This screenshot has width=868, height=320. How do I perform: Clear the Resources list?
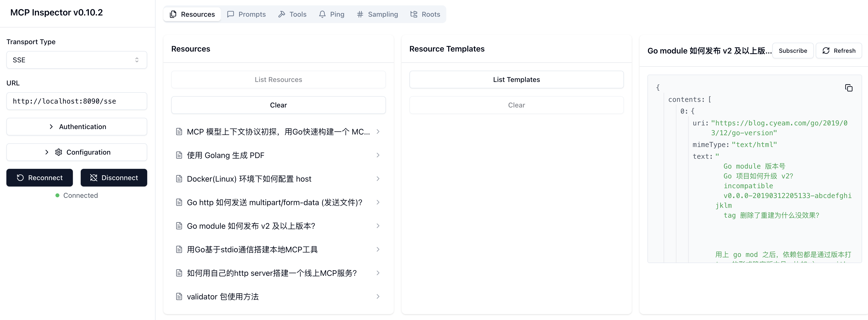(278, 105)
